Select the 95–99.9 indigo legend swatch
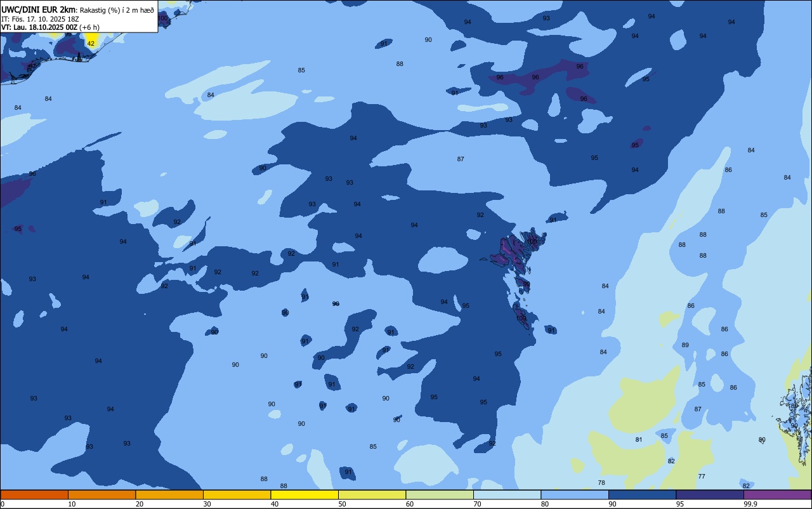The width and height of the screenshot is (812, 509). [x=710, y=494]
